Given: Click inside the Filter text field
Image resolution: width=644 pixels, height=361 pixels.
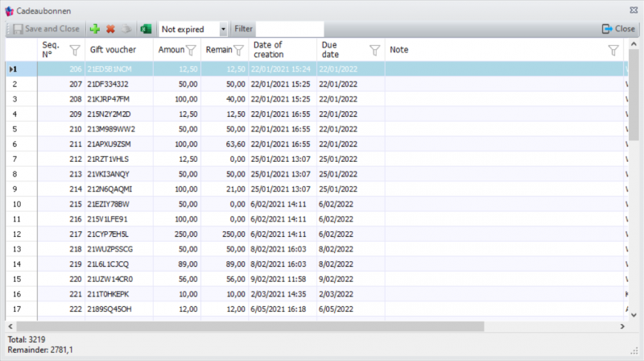Looking at the screenshot, I should [x=289, y=29].
